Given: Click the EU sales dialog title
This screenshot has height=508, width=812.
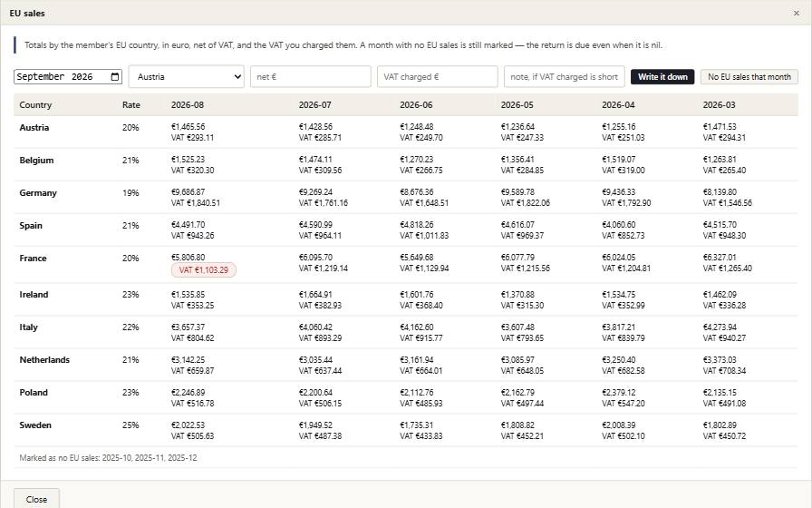Looking at the screenshot, I should click(x=27, y=14).
